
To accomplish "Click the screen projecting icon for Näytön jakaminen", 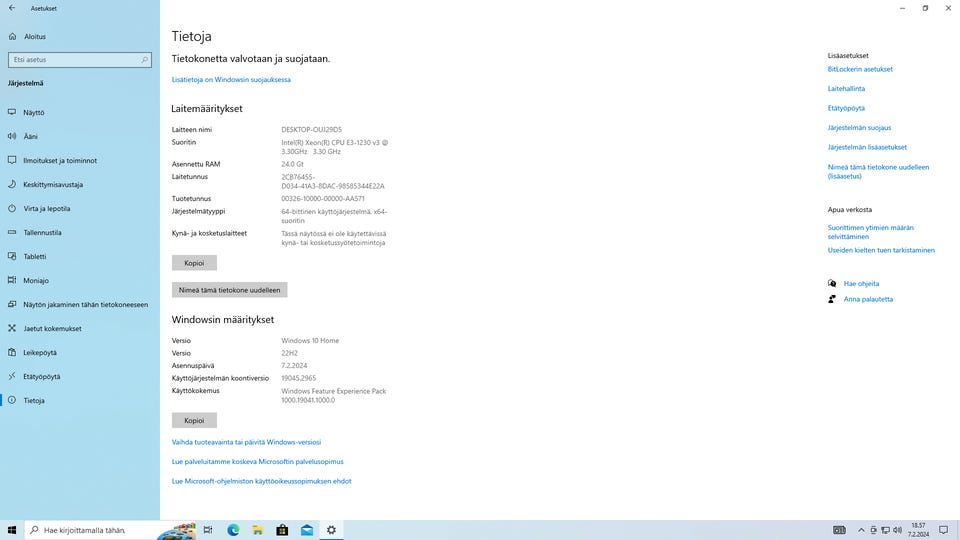I will [x=12, y=304].
